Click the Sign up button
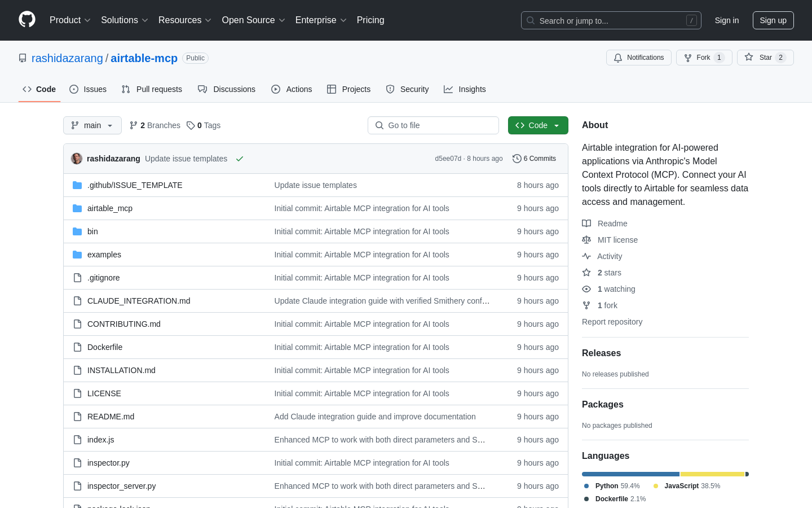812x508 pixels. click(x=773, y=20)
